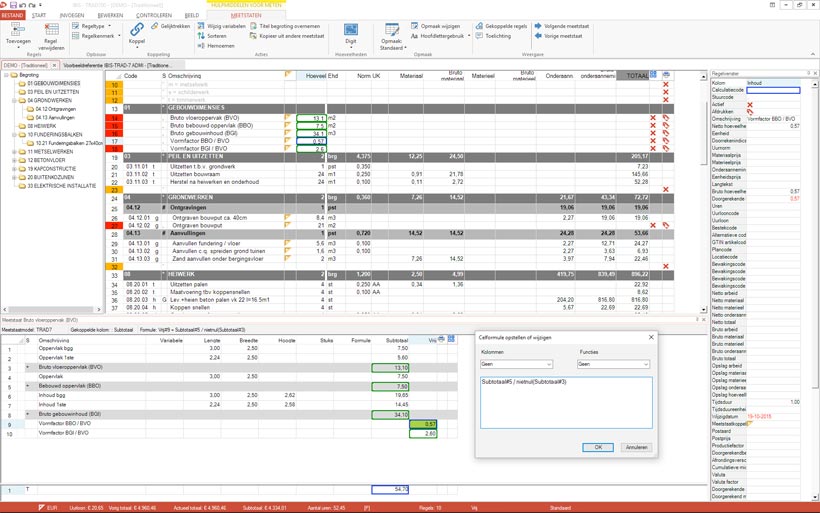Click the Hernoemen tool
The height and width of the screenshot is (513, 820).
[216, 46]
